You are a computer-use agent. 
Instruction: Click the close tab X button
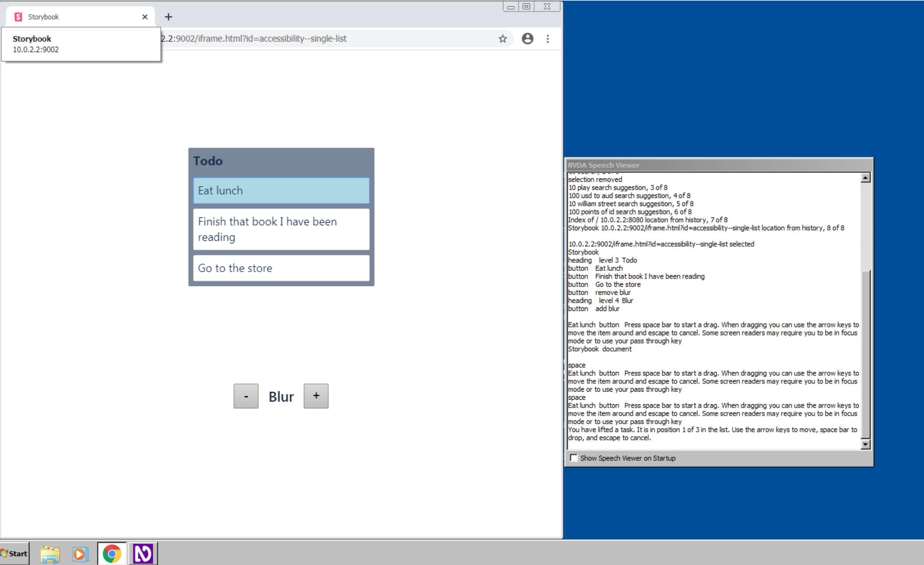[x=144, y=17]
